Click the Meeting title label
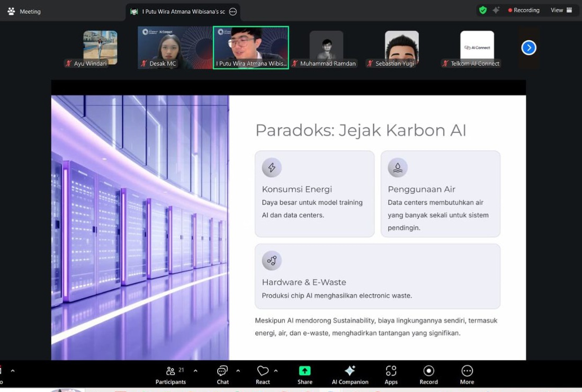The height and width of the screenshot is (392, 582). coord(30,12)
